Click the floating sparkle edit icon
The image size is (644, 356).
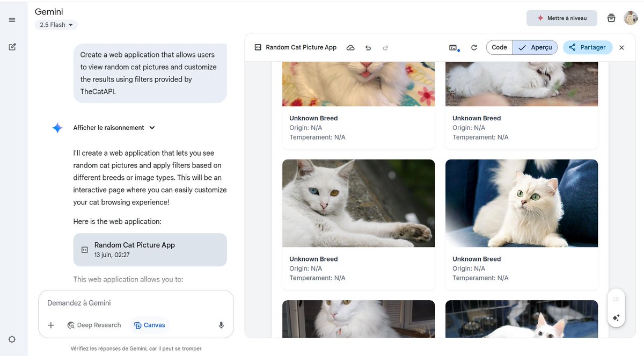(616, 318)
